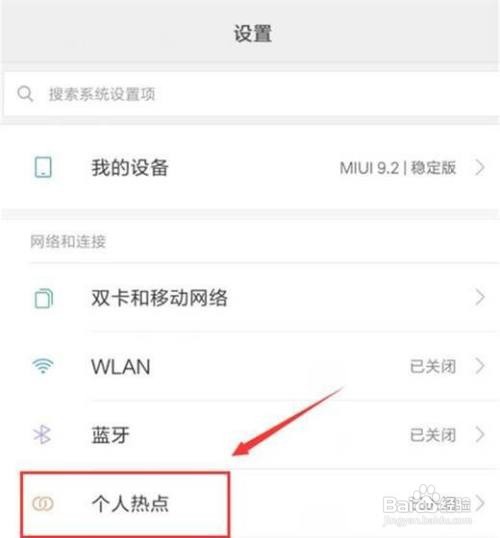Tap the phone icon beside 我的设备
This screenshot has width=500, height=538.
43,167
